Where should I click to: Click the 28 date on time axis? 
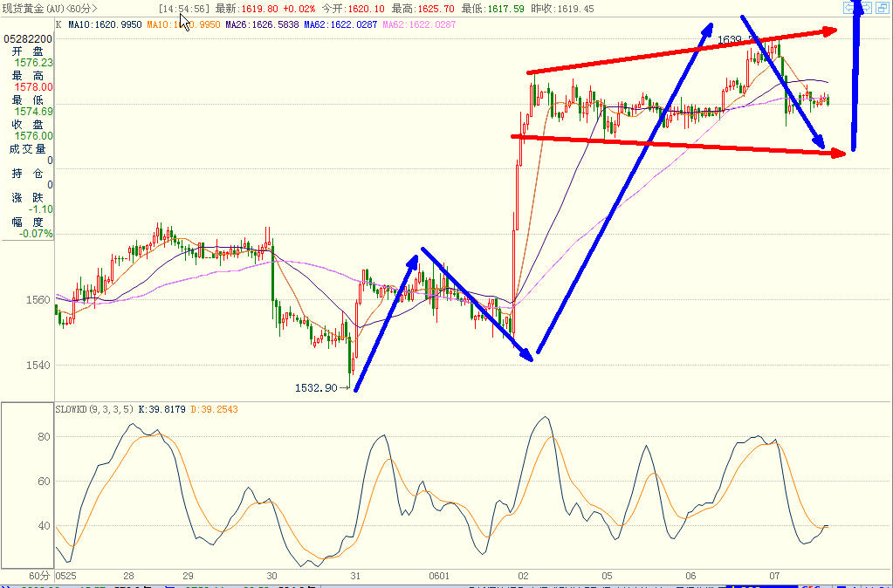(128, 576)
